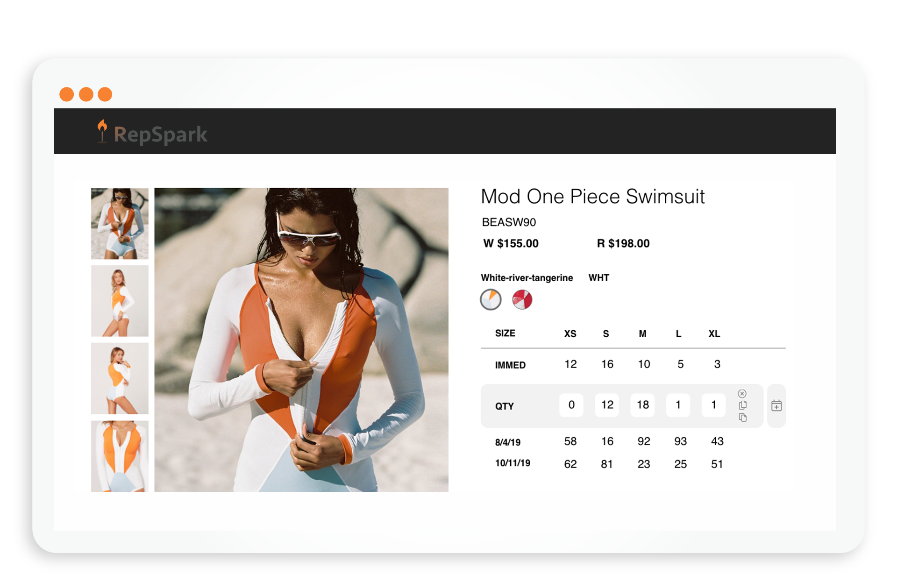The width and height of the screenshot is (897, 588).
Task: Select the WHT red pie swatch
Action: click(x=523, y=299)
